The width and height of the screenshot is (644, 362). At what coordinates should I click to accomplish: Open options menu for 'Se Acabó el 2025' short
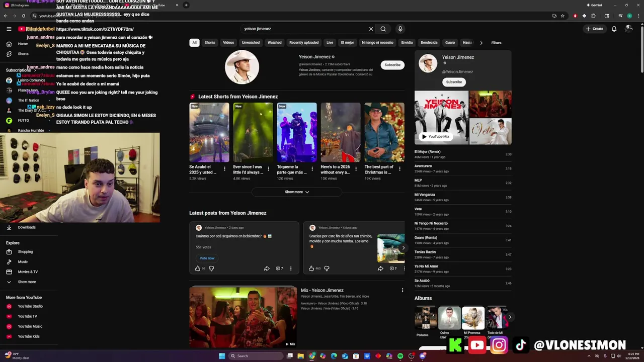pos(224,169)
